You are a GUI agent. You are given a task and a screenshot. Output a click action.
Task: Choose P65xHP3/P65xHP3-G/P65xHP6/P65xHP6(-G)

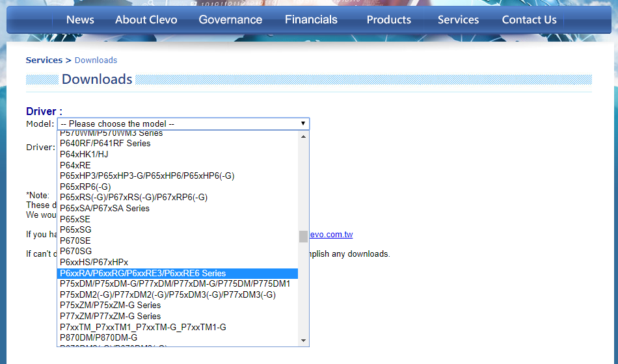pyautogui.click(x=178, y=175)
